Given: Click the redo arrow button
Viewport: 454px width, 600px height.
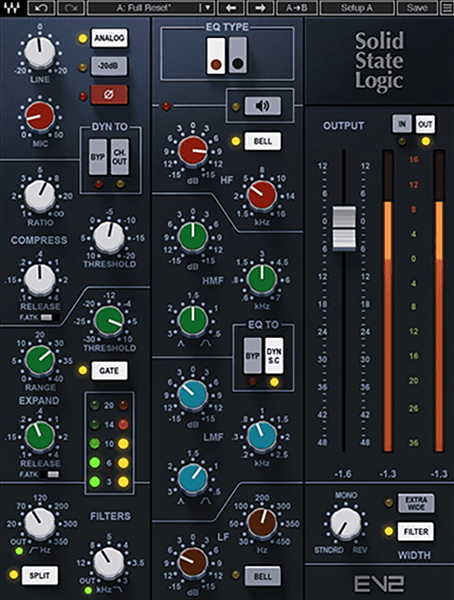Looking at the screenshot, I should click(x=70, y=8).
